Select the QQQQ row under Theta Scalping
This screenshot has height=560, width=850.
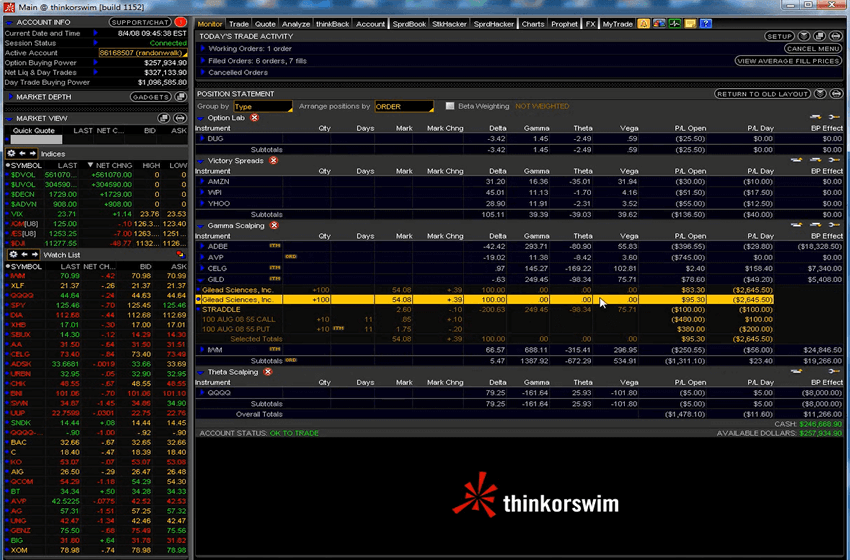520,392
